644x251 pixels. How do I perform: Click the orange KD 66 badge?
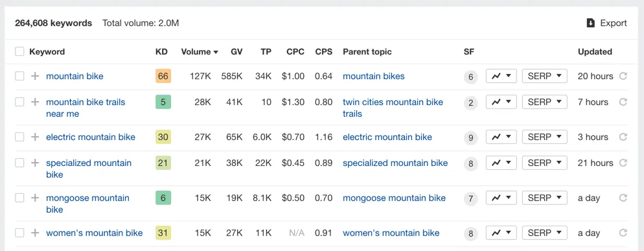tap(163, 76)
